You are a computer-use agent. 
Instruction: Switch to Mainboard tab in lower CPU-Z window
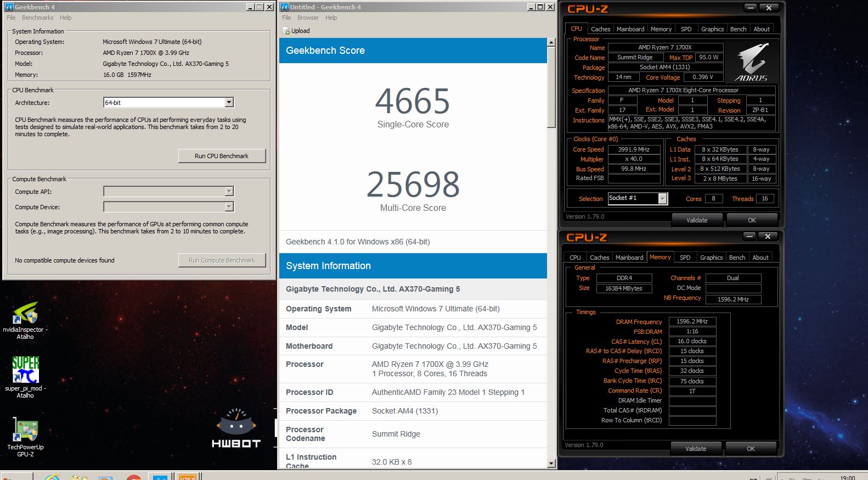click(629, 258)
